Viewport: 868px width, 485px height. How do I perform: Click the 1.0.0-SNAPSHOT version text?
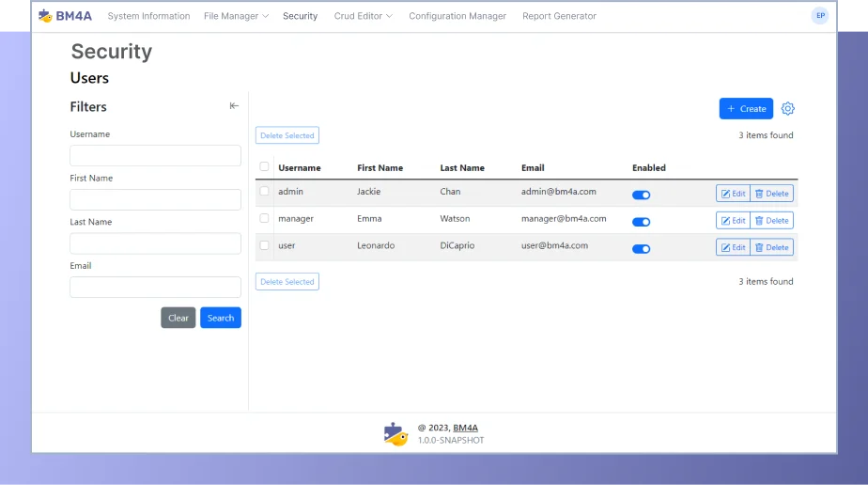click(x=451, y=440)
